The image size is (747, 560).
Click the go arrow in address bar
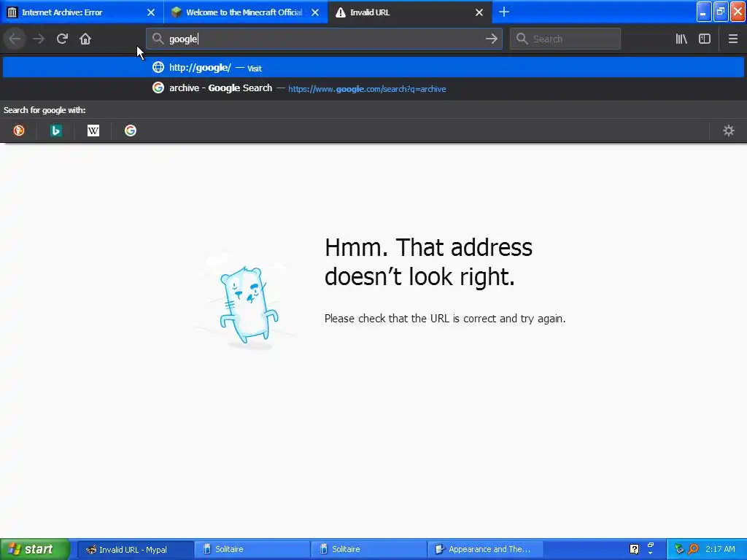point(491,39)
